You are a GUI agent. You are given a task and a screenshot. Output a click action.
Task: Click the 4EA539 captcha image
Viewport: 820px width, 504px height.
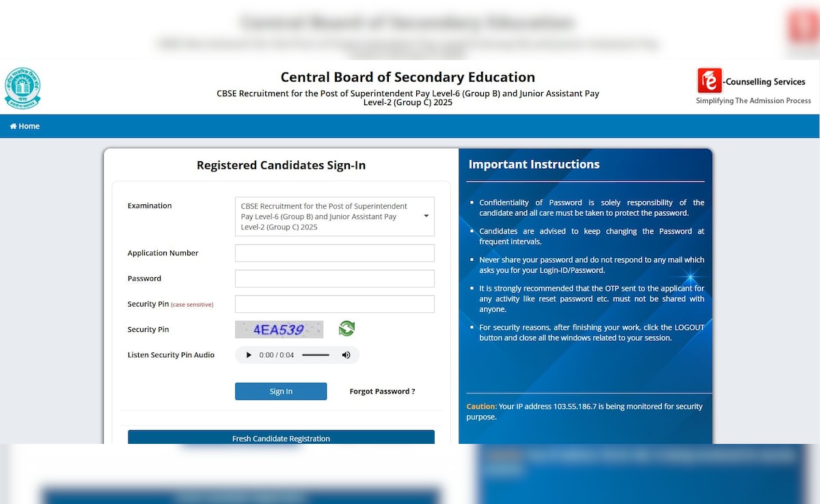point(279,329)
